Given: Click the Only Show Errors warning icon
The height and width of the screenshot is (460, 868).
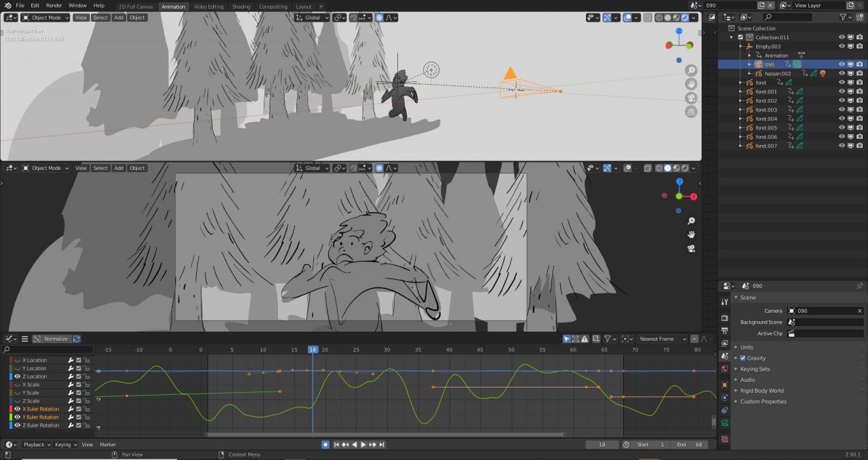Looking at the screenshot, I should [584, 338].
